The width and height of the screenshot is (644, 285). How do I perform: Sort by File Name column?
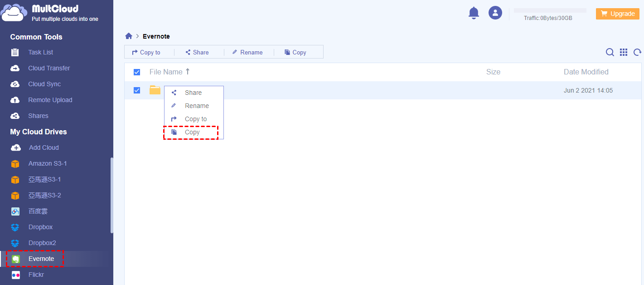click(x=166, y=72)
